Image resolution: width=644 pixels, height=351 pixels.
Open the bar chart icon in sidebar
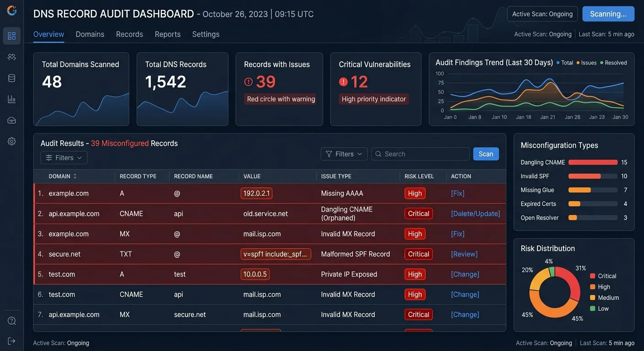tap(12, 99)
